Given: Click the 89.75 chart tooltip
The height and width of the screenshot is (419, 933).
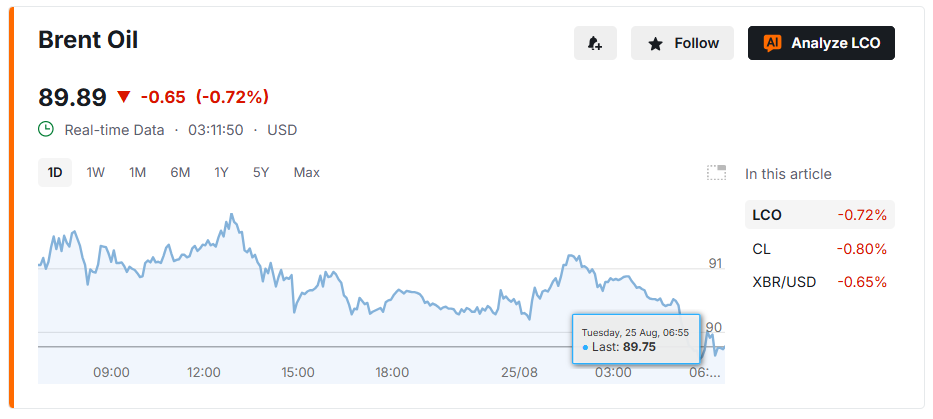Looking at the screenshot, I should 635,339.
